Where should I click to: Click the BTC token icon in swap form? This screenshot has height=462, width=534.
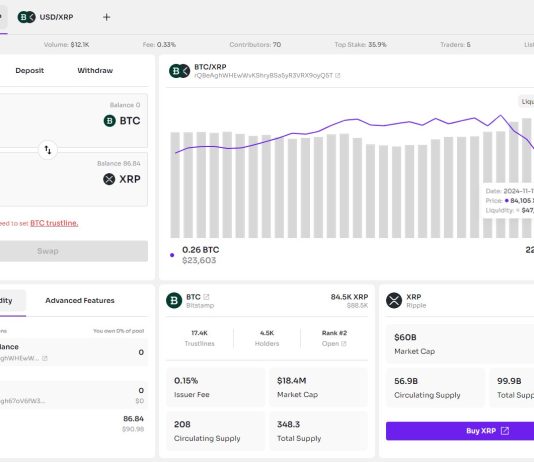pyautogui.click(x=109, y=121)
